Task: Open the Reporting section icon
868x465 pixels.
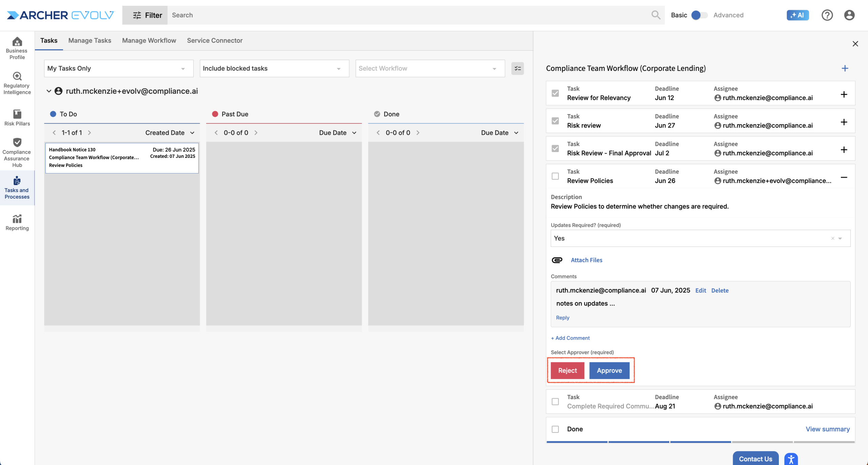Action: (17, 222)
